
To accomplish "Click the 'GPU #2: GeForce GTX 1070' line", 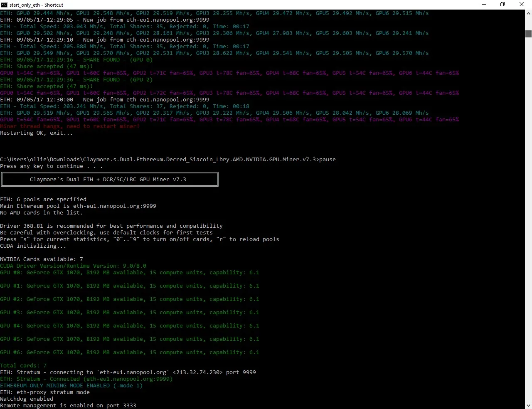I will pyautogui.click(x=130, y=299).
